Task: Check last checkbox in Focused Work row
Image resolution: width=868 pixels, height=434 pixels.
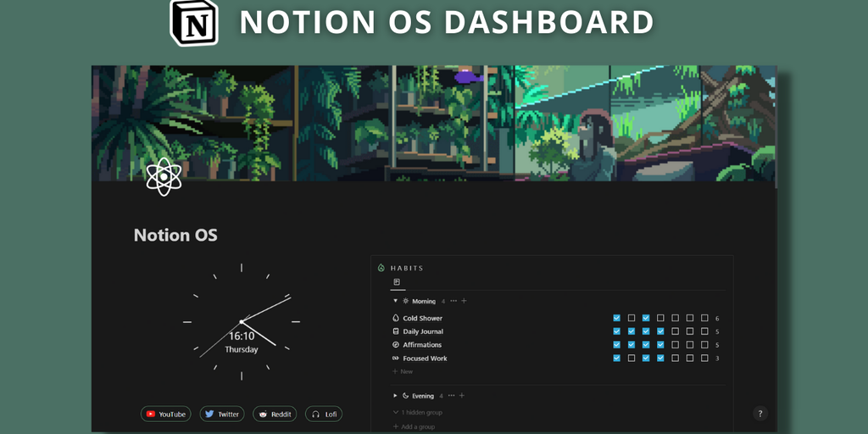Action: [704, 359]
